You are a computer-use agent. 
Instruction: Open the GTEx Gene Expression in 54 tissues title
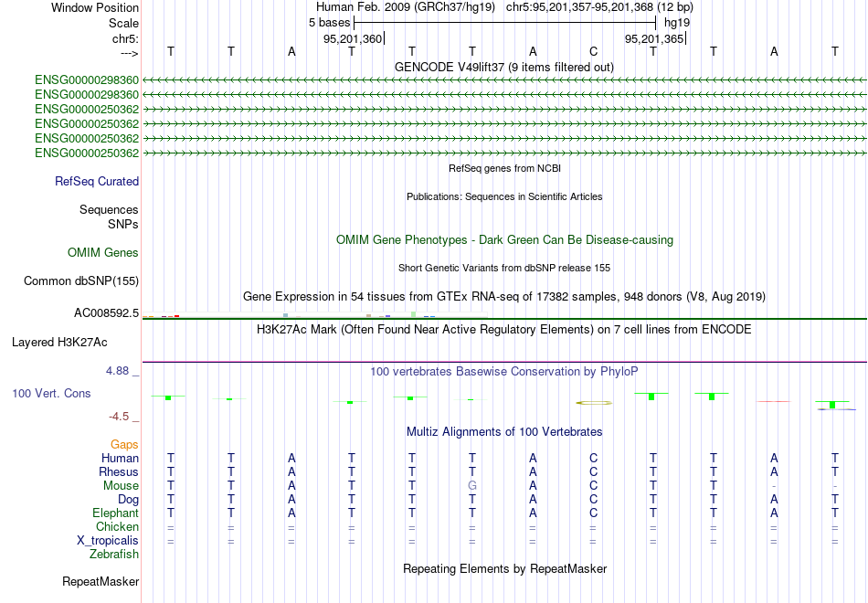pos(504,297)
